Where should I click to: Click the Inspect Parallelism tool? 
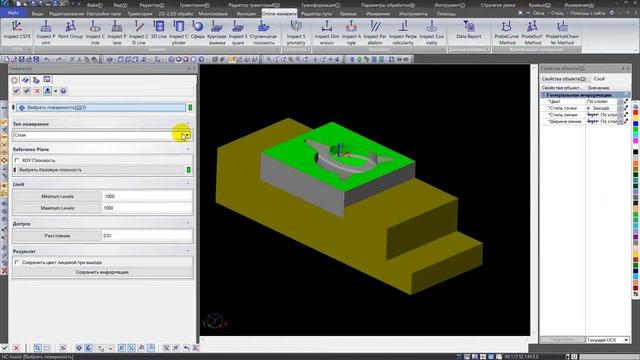tap(375, 32)
